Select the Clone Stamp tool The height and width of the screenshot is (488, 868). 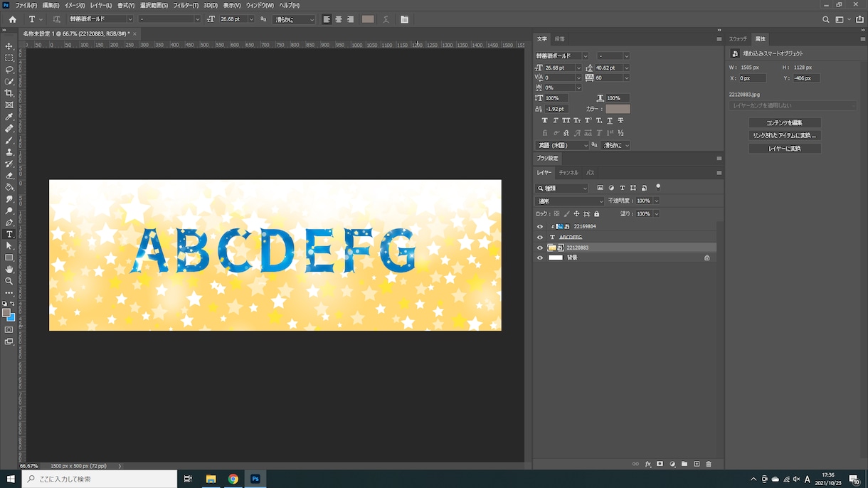point(9,152)
